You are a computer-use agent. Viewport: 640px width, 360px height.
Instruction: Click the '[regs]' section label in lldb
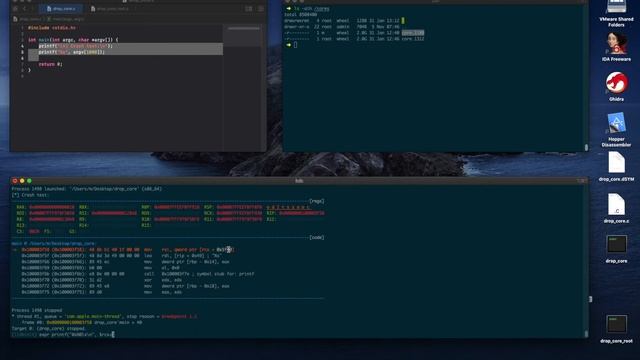click(317, 201)
